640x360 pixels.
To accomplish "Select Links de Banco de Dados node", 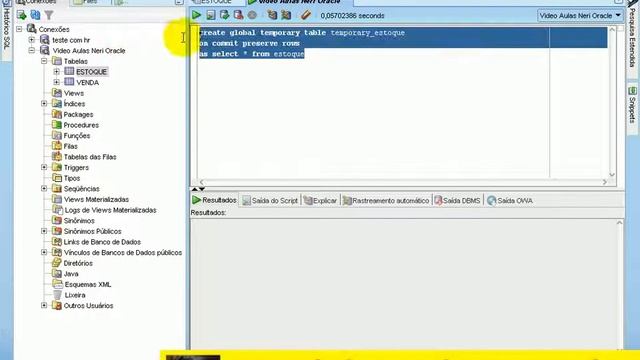I will 102,242.
